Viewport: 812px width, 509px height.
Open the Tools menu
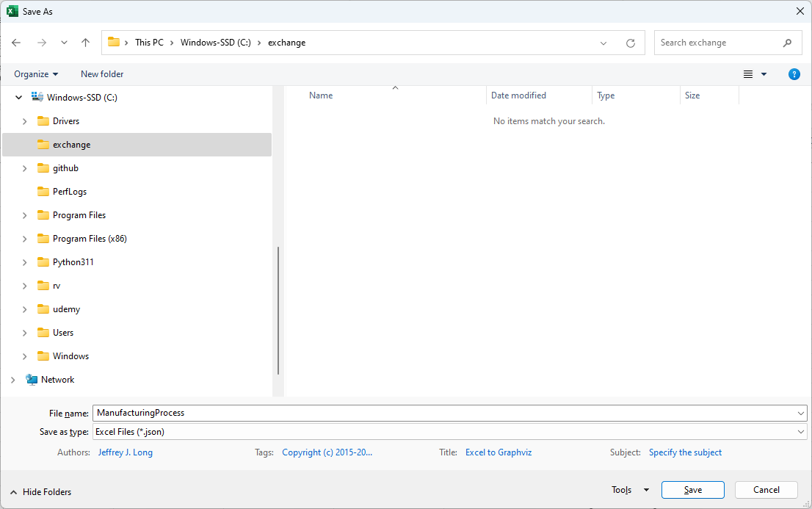point(630,490)
